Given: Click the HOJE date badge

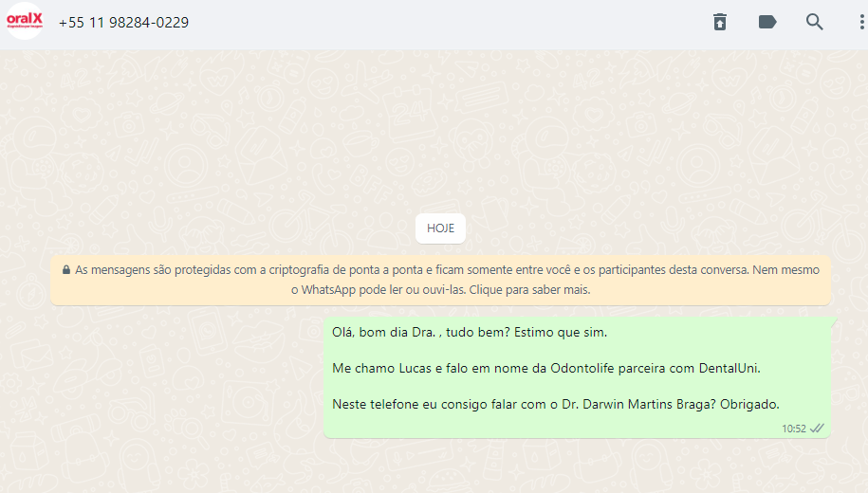Looking at the screenshot, I should (x=441, y=228).
